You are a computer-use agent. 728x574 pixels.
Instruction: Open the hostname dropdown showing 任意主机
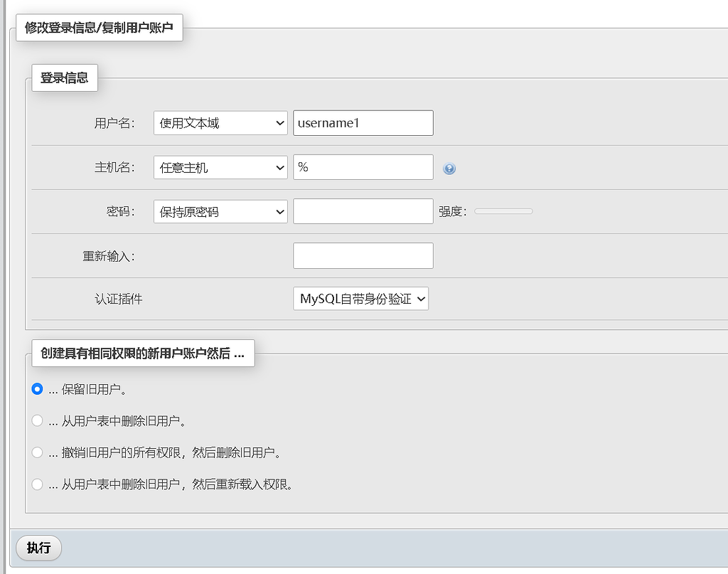[220, 167]
